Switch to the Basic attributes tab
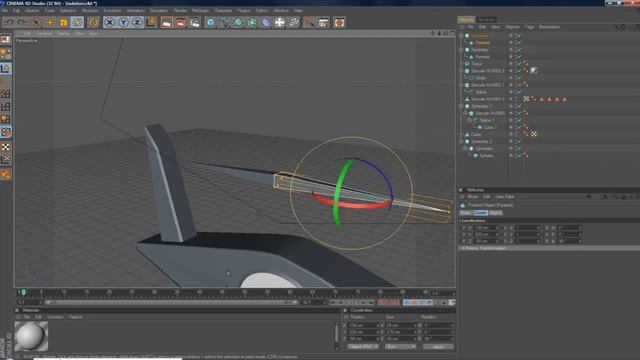The width and height of the screenshot is (640, 360). coord(465,213)
